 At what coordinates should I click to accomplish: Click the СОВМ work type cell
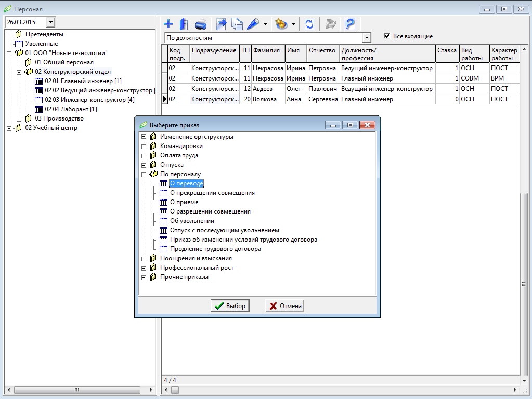coord(474,78)
